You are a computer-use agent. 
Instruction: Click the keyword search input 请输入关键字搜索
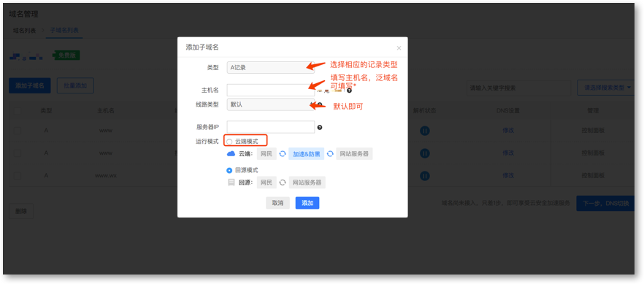(518, 88)
